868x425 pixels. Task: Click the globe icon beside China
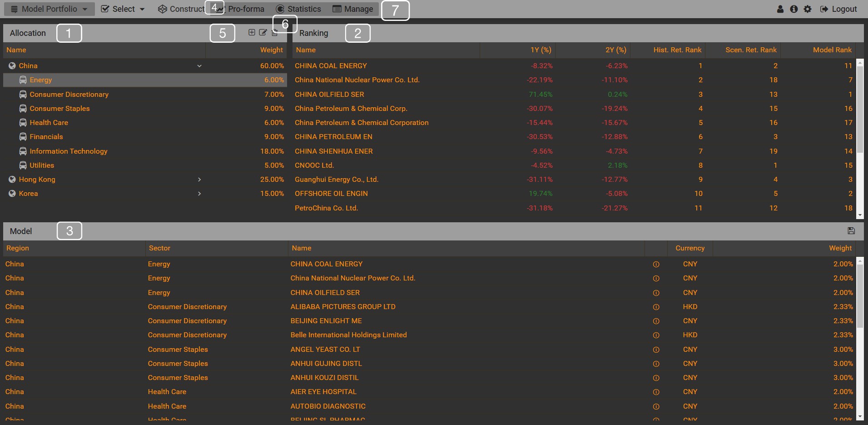(12, 66)
